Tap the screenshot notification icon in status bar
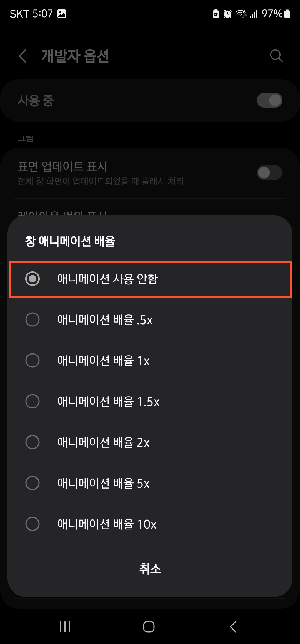Screen dimensions: 300x644 (x=61, y=14)
